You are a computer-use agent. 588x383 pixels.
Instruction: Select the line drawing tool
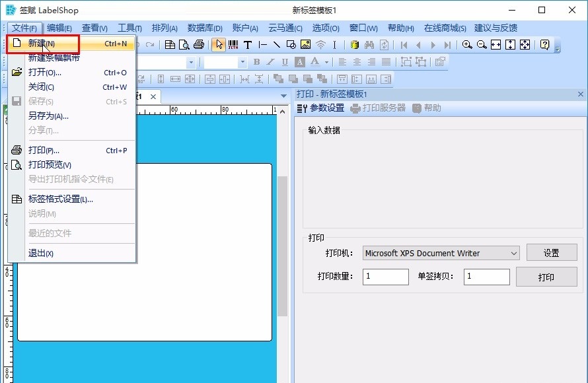coord(278,44)
